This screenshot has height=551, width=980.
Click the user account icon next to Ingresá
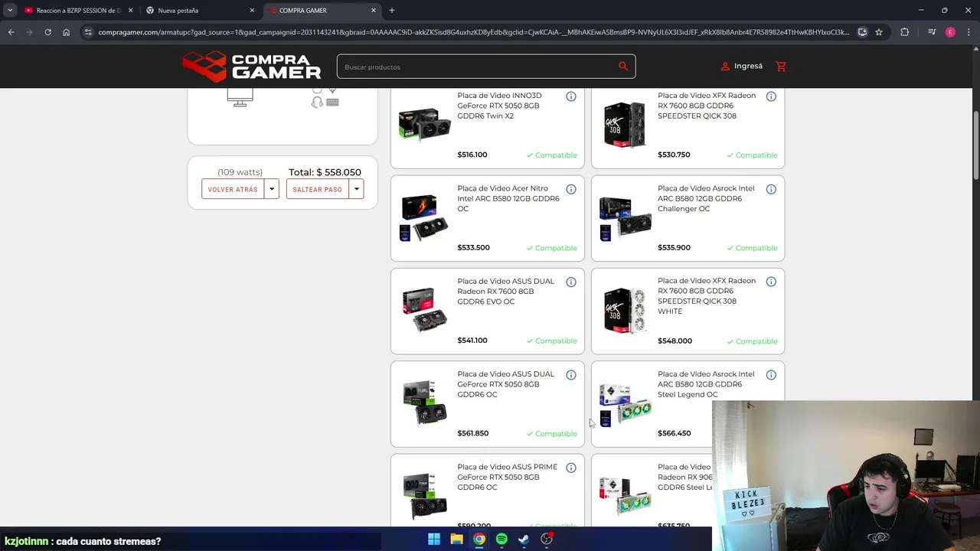point(725,67)
